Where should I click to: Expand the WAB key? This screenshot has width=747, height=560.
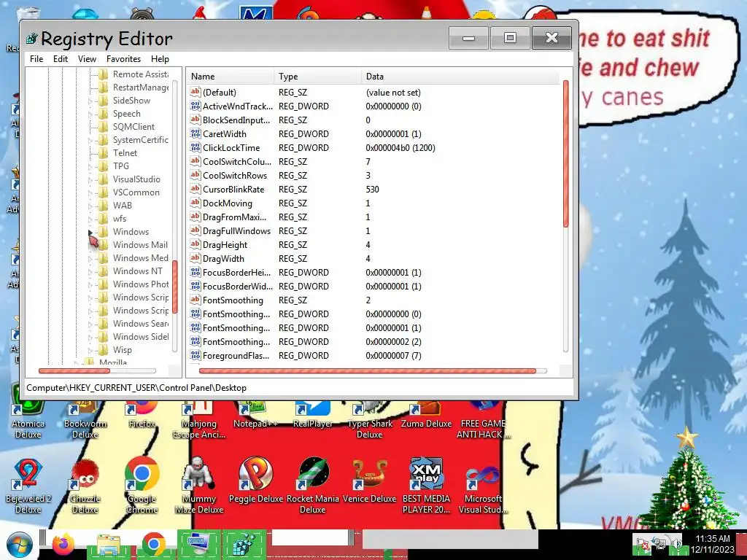[x=90, y=206]
